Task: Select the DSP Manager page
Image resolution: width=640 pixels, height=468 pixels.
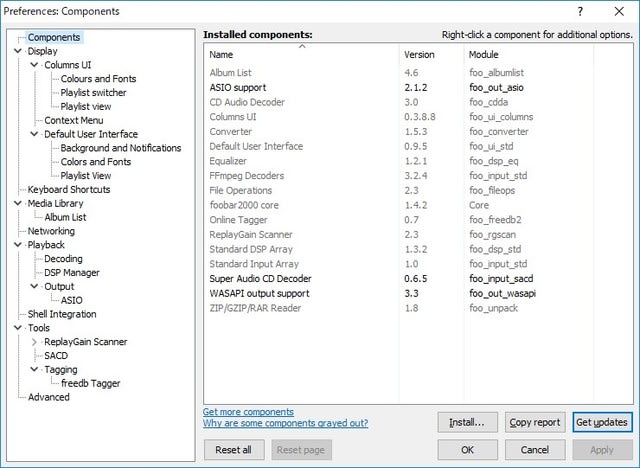Action: [72, 273]
